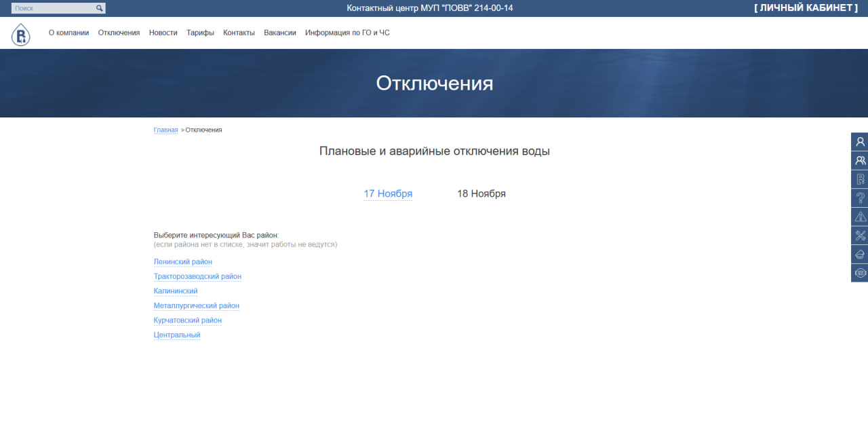Select the 17 Ноября date tab
The image size is (868, 427).
pyautogui.click(x=388, y=193)
